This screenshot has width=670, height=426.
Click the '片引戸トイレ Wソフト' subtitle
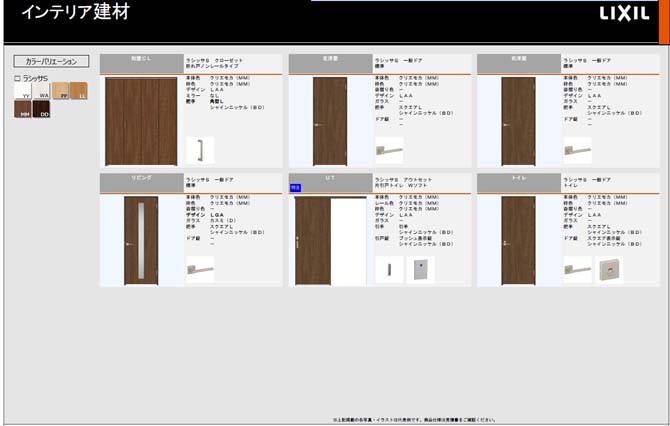401,185
